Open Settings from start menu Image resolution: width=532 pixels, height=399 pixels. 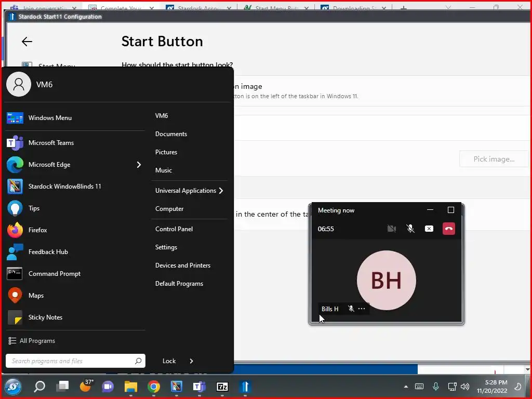point(166,247)
